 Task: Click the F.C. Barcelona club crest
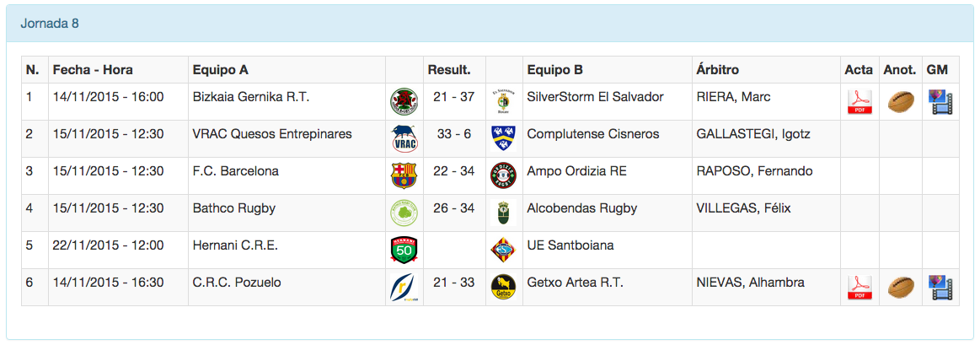coord(404,175)
